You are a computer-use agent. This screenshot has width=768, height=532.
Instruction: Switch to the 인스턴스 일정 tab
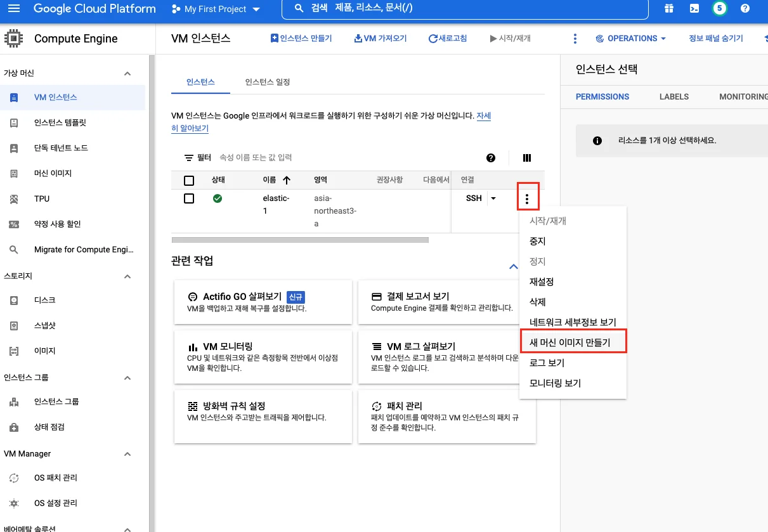tap(268, 82)
